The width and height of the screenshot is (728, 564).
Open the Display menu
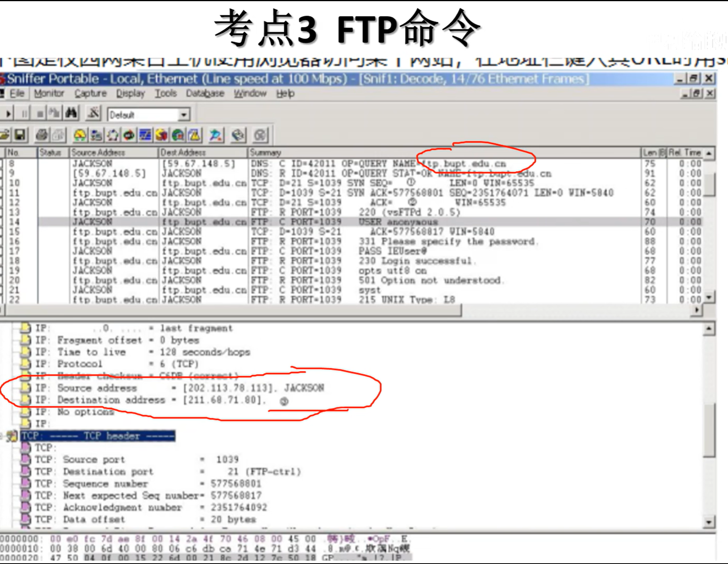130,94
